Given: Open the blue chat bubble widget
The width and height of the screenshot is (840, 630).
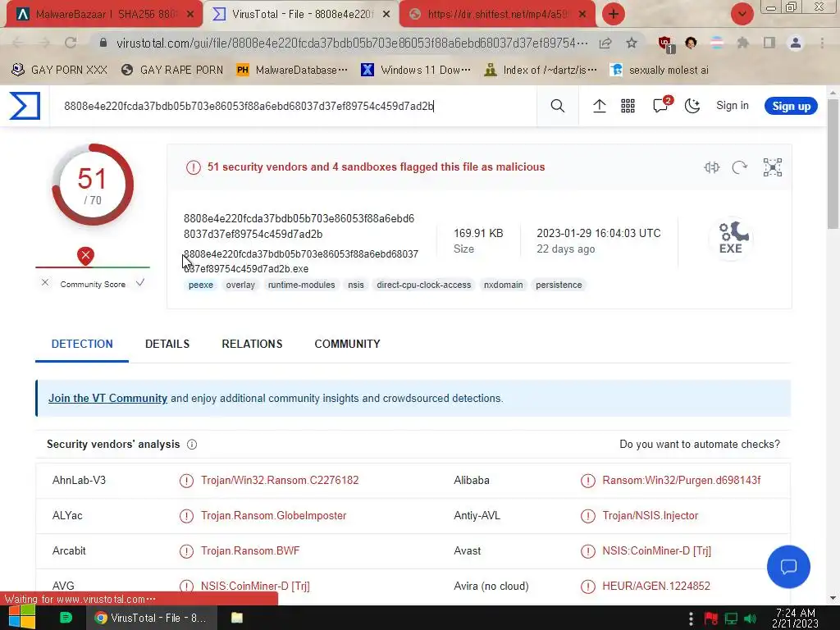Looking at the screenshot, I should 788,566.
